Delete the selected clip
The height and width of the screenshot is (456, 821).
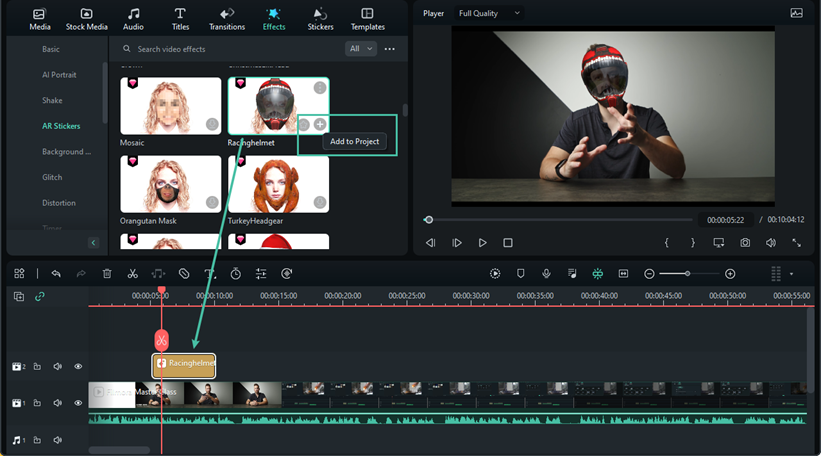tap(107, 273)
